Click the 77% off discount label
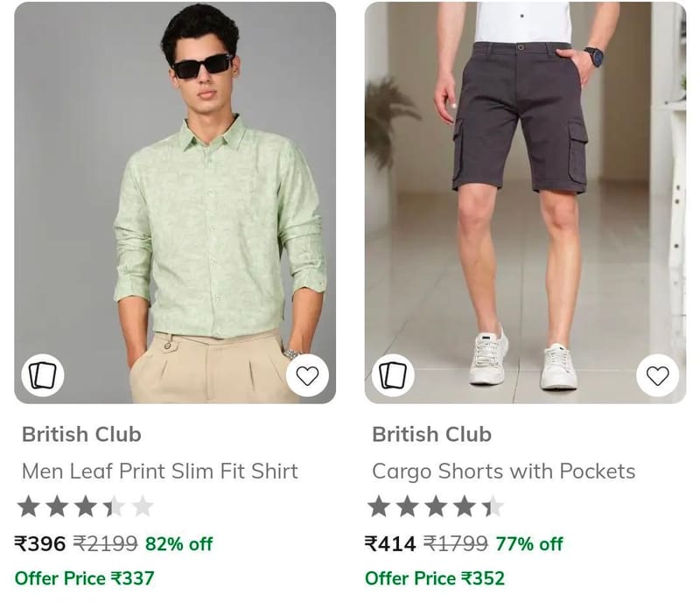Viewport: 700px width, 608px height. pos(529,544)
